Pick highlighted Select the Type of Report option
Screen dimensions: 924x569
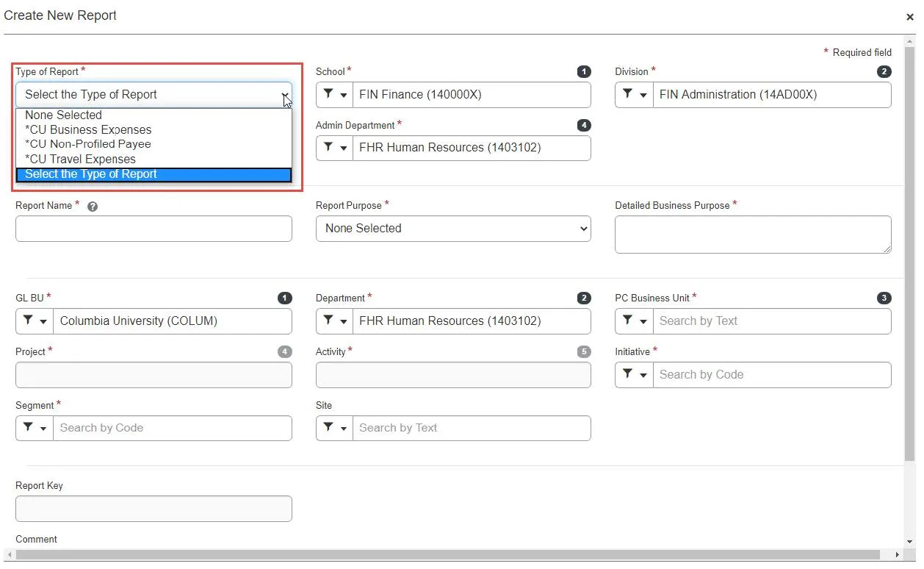click(x=154, y=174)
